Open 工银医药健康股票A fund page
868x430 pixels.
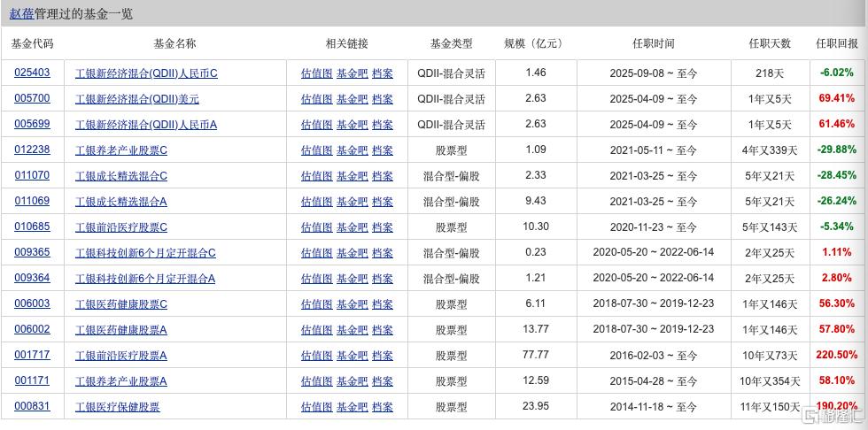tap(121, 329)
